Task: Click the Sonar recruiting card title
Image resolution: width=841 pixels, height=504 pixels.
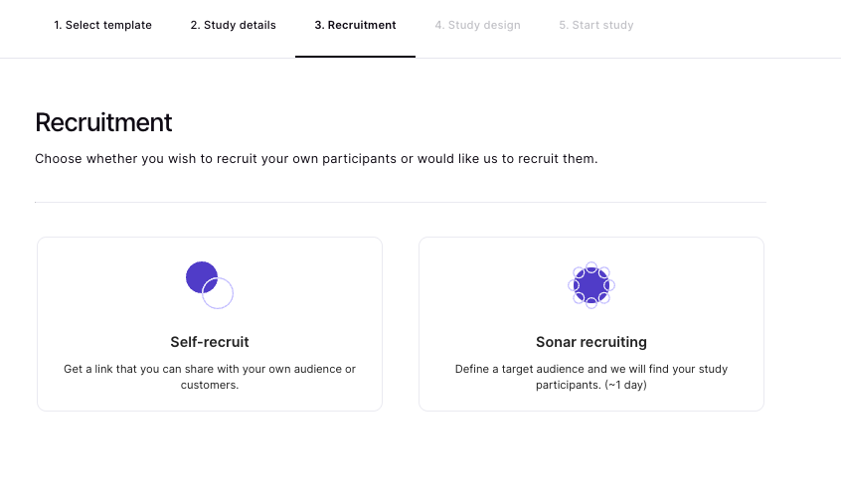Action: 591,342
